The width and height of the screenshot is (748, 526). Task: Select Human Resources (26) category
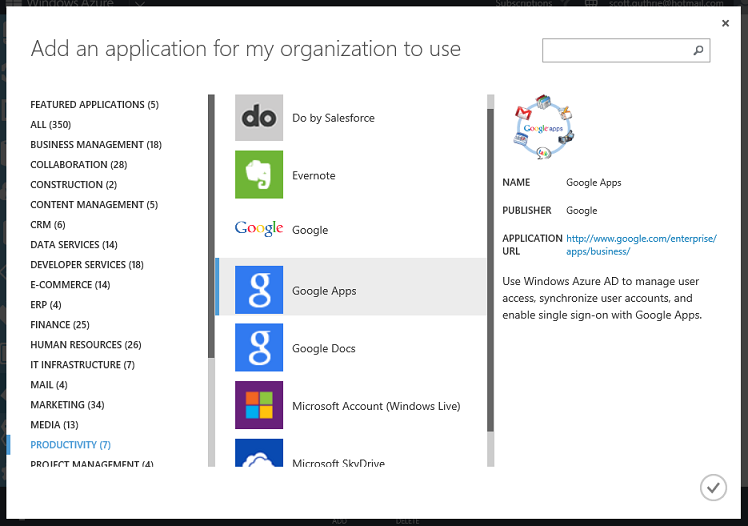86,345
